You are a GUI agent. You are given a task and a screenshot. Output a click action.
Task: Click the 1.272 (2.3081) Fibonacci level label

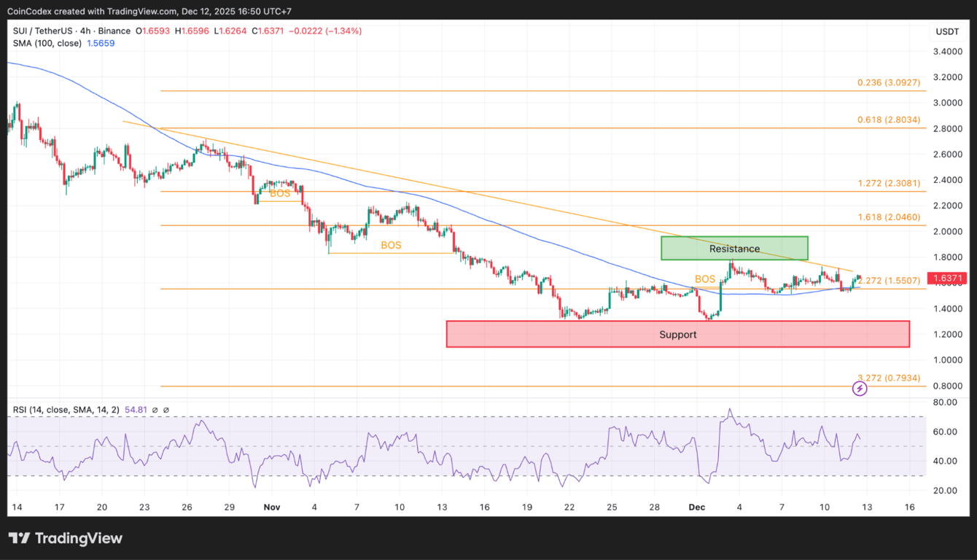point(889,183)
